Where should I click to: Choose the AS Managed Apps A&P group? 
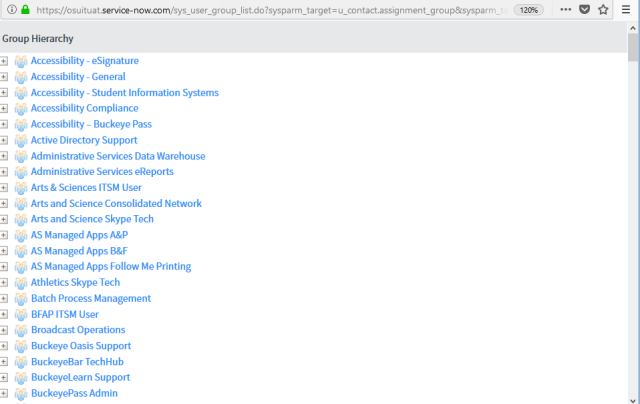pos(80,235)
